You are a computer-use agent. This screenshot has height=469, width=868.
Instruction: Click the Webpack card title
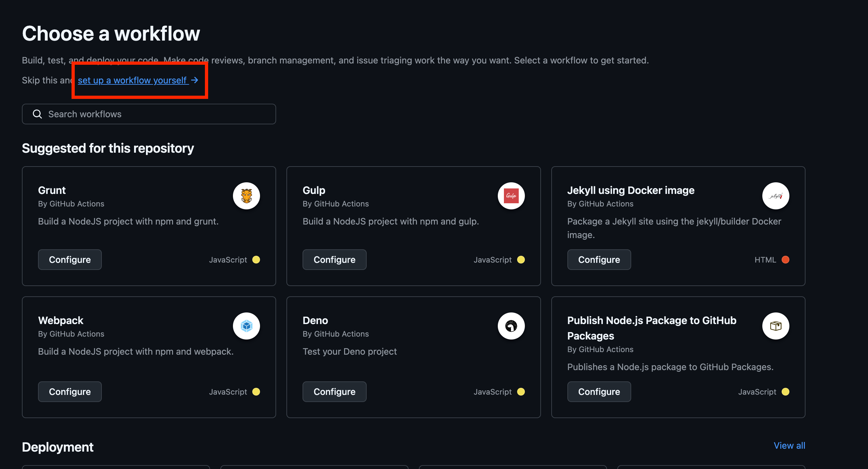(x=61, y=321)
